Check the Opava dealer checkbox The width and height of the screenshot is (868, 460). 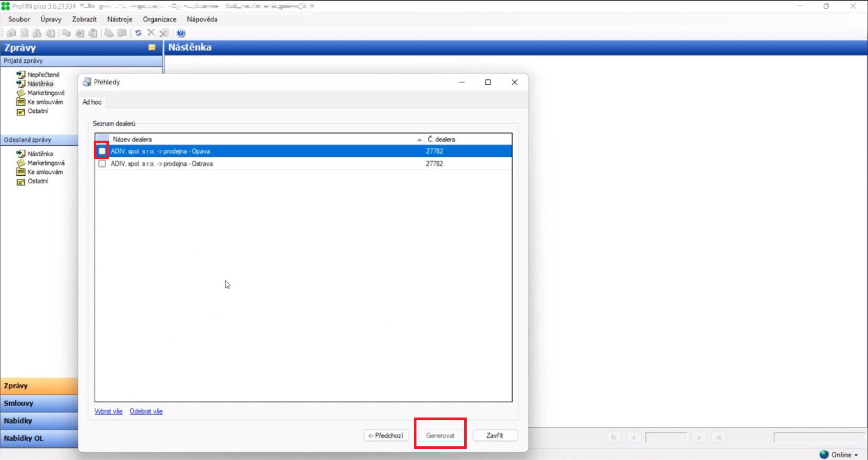(102, 151)
